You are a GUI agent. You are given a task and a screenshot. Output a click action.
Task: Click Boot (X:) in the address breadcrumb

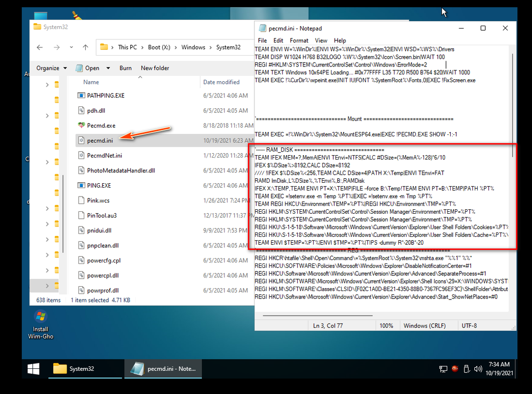pyautogui.click(x=159, y=47)
